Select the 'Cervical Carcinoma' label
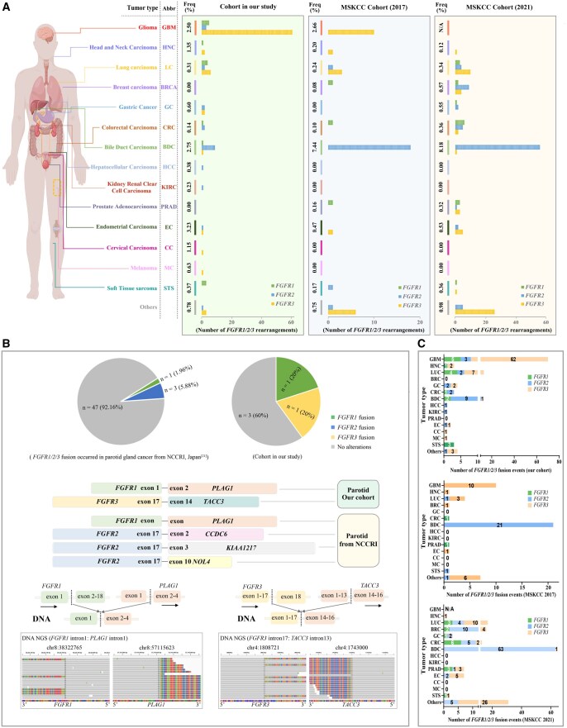This screenshot has width=567, height=728. pyautogui.click(x=132, y=247)
